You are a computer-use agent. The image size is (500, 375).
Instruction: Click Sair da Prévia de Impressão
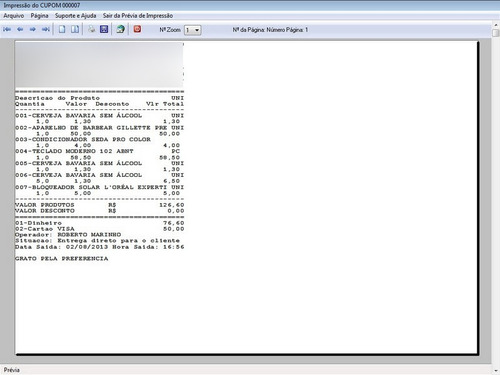(138, 16)
